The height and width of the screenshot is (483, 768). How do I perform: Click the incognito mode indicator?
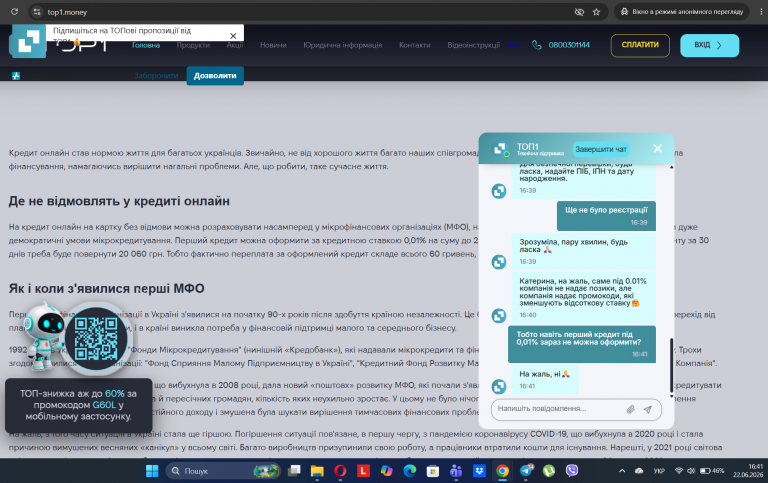pos(682,12)
